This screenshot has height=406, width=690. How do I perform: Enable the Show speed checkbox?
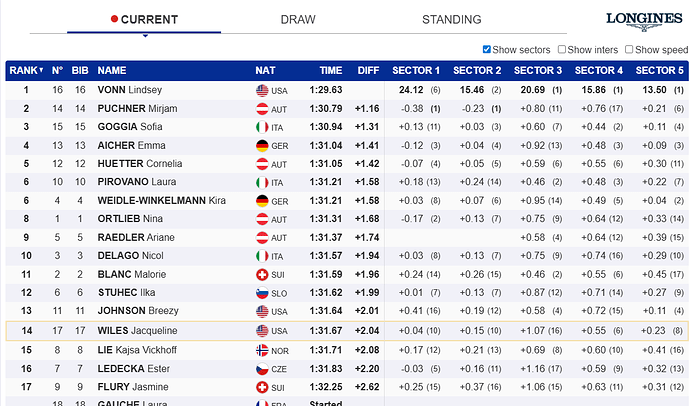click(x=629, y=49)
